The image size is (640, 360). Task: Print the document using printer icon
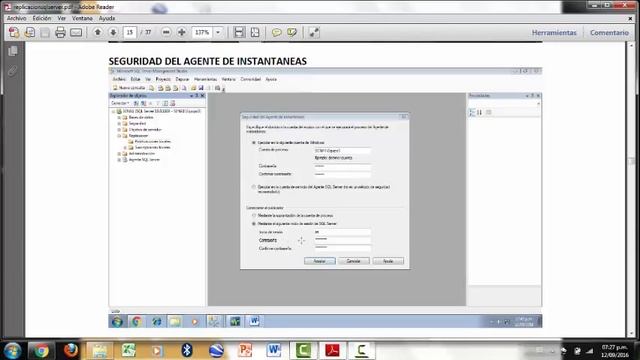pyautogui.click(x=60, y=32)
